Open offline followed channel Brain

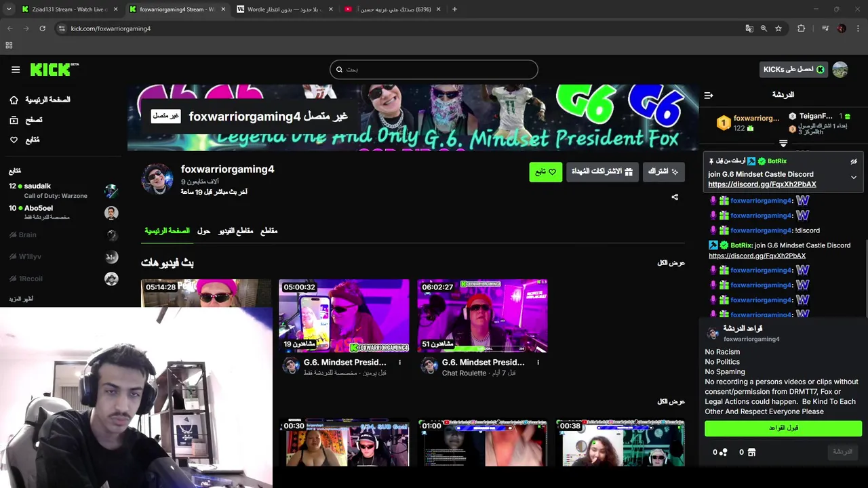click(64, 235)
